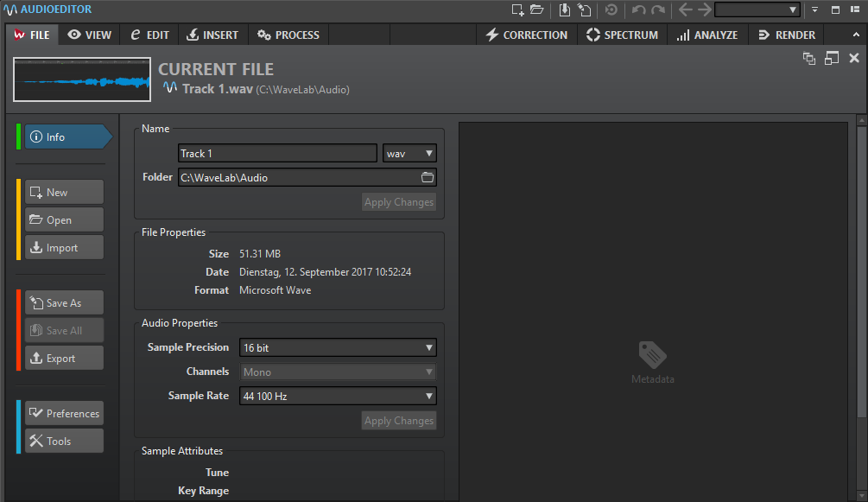Browse folder with the folder icon

tap(428, 177)
